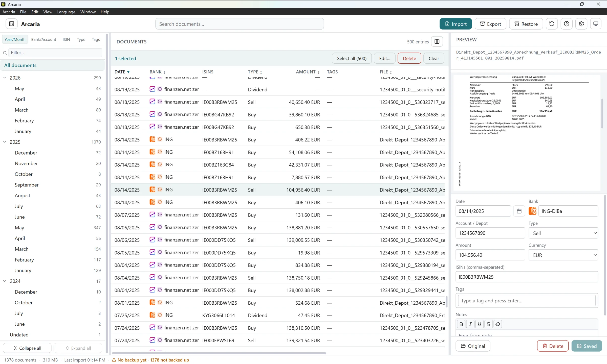Click the Restore button
This screenshot has width=607, height=364.
coord(526,24)
